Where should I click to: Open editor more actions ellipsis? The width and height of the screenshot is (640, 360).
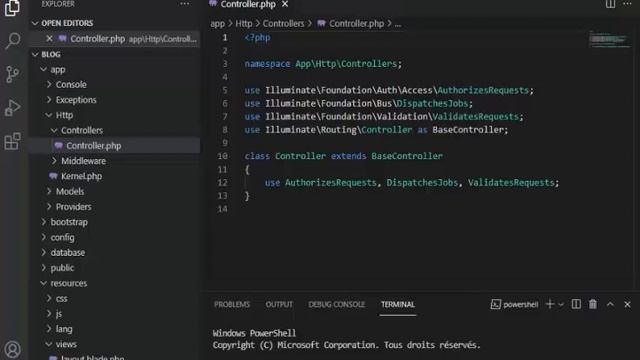[x=627, y=4]
